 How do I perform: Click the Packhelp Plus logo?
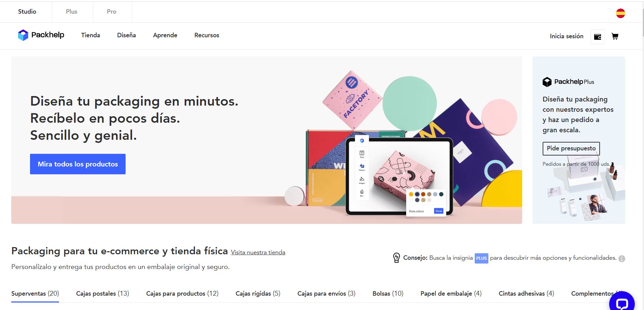pyautogui.click(x=568, y=82)
